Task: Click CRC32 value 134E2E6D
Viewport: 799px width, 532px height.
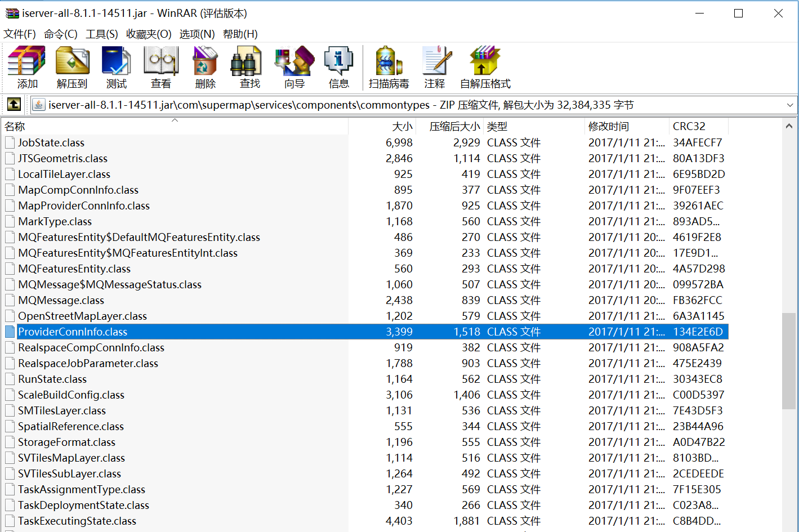Action: tap(698, 332)
